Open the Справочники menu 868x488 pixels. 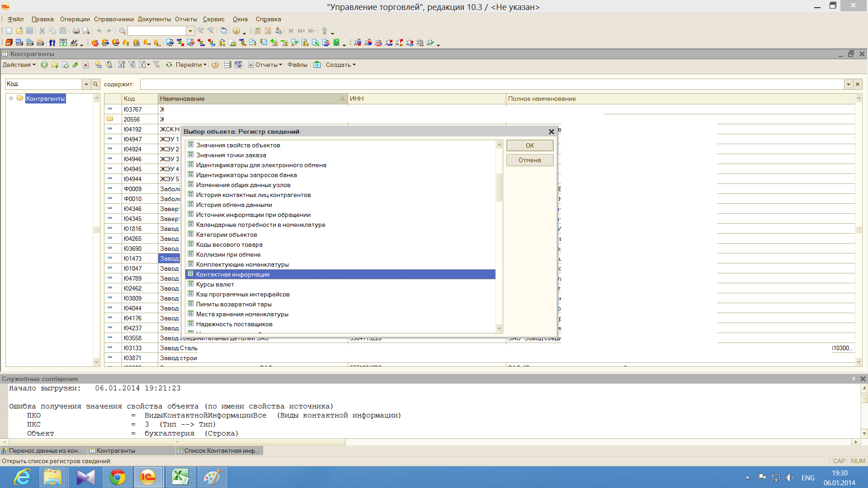click(x=113, y=19)
